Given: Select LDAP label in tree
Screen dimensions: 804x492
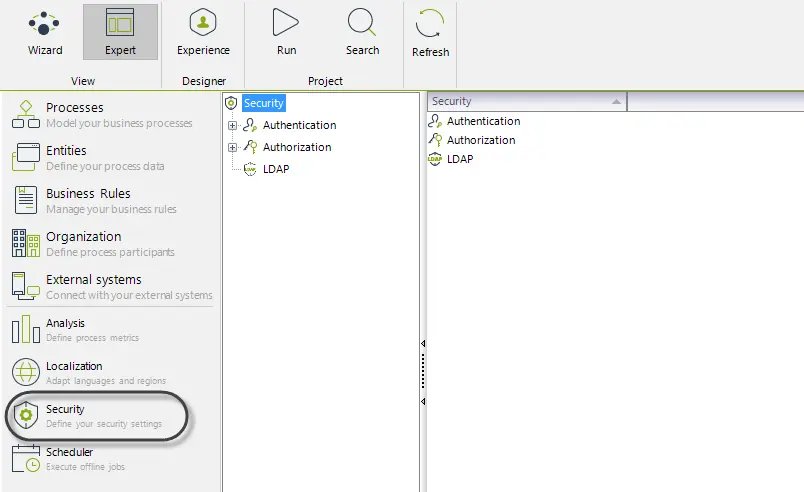Looking at the screenshot, I should point(276,169).
